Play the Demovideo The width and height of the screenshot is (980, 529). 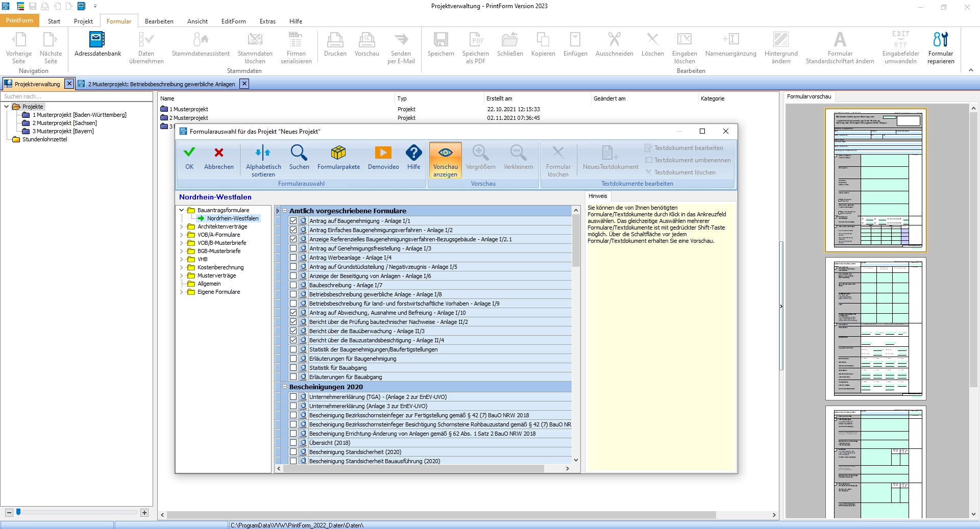pyautogui.click(x=383, y=153)
